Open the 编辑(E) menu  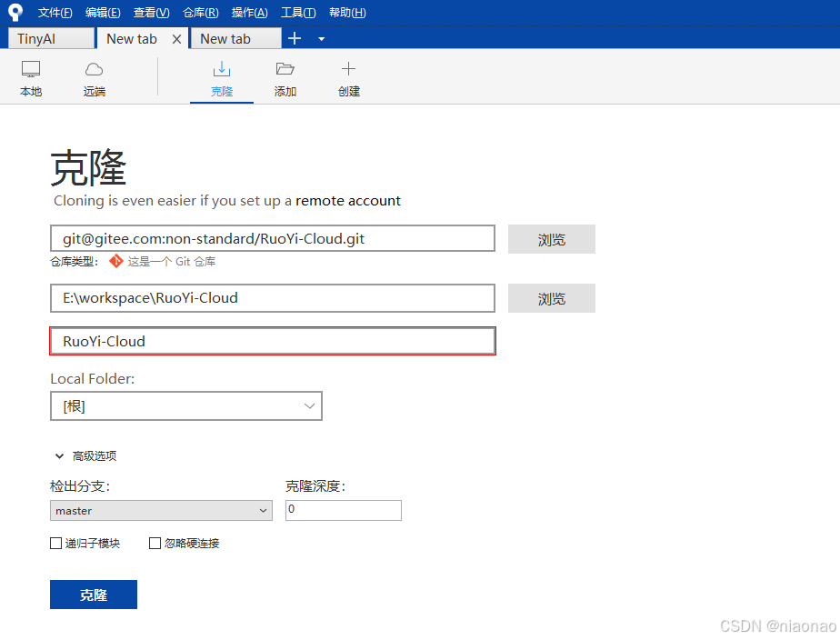tap(103, 13)
